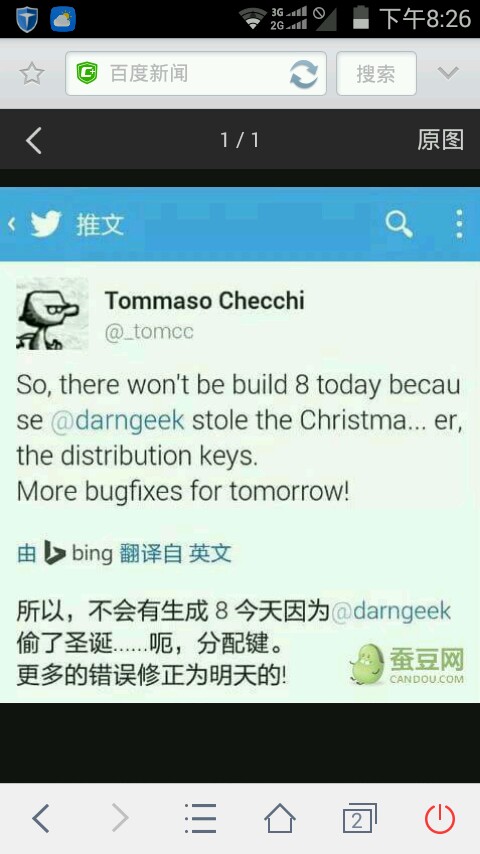Image resolution: width=480 pixels, height=854 pixels.
Task: Click the 搜索 search button
Action: point(376,74)
